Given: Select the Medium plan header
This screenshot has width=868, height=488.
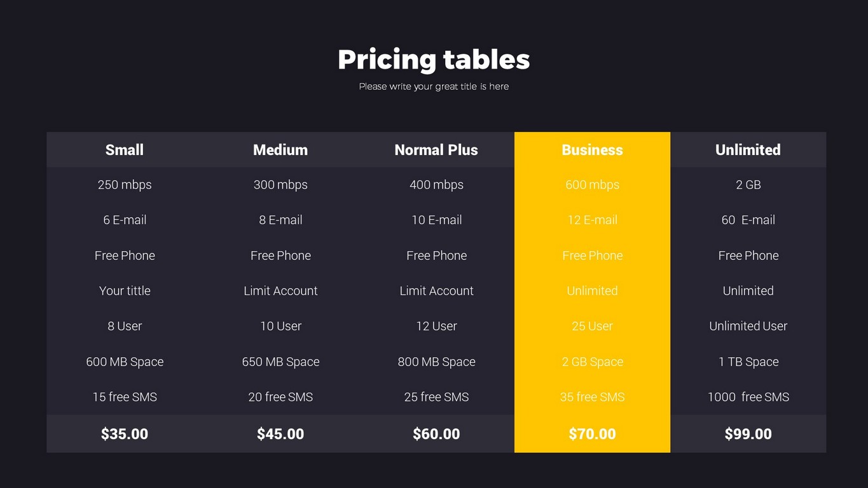Looking at the screenshot, I should [280, 150].
